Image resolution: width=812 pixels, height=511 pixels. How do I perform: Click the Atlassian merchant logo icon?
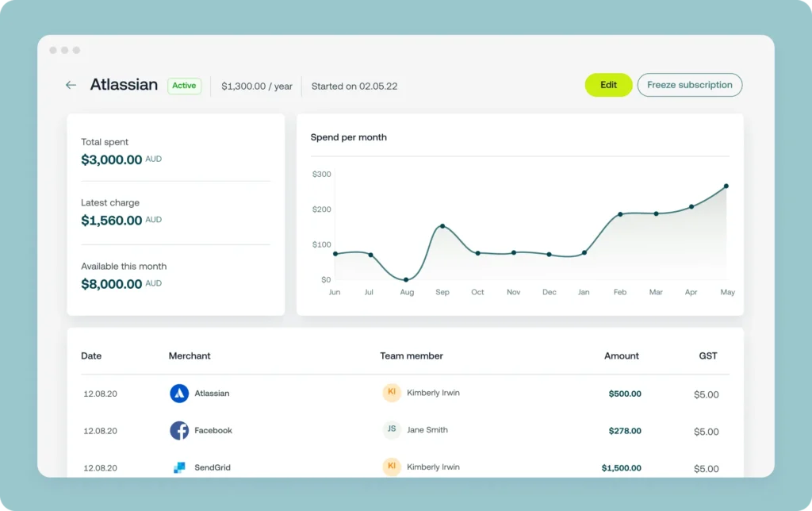coord(179,394)
